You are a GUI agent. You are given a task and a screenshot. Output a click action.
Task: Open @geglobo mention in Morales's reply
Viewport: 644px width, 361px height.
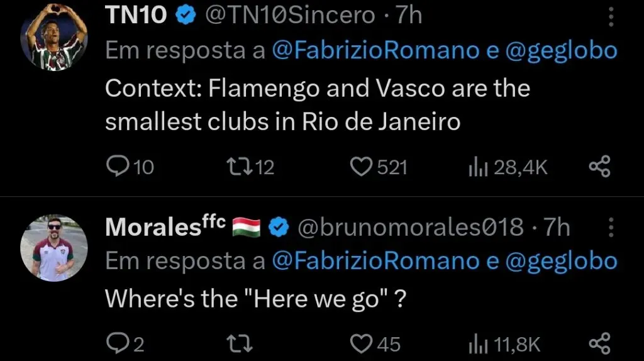[561, 262]
